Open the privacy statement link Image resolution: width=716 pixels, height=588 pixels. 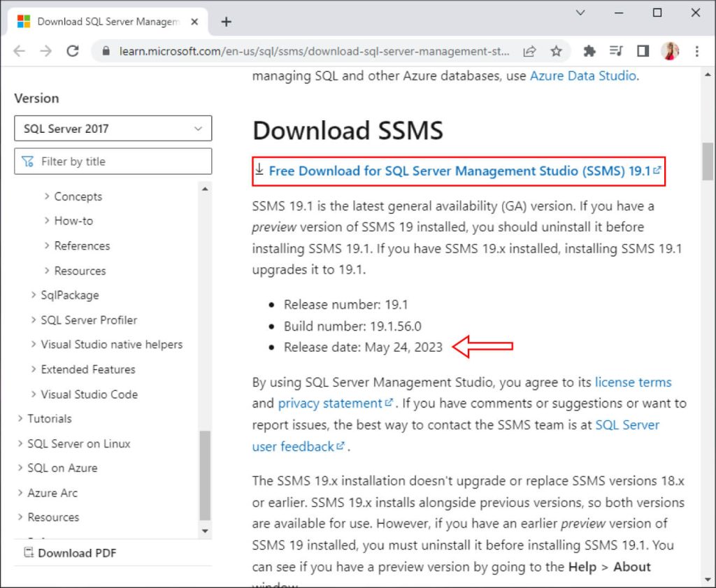[329, 403]
